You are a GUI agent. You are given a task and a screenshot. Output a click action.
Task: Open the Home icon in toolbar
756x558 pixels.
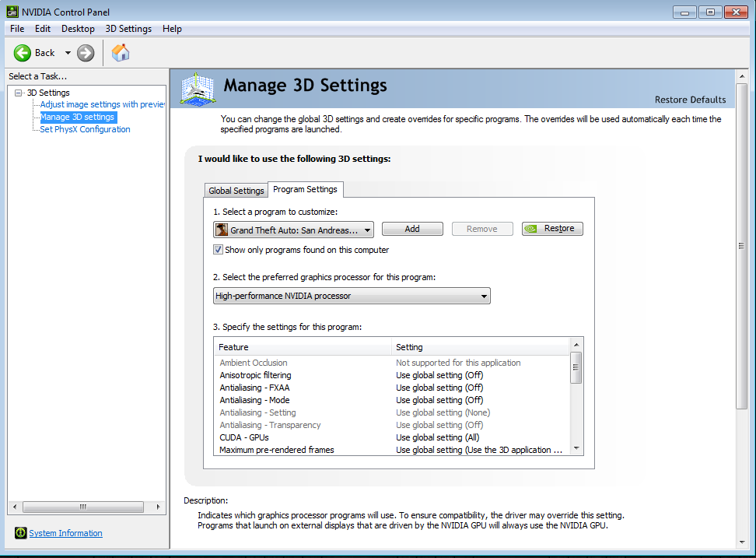click(121, 53)
